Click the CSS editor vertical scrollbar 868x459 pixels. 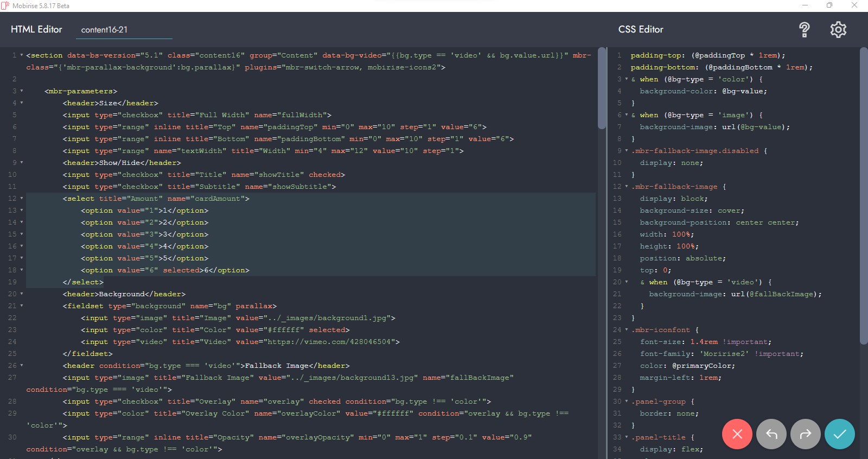[864, 195]
